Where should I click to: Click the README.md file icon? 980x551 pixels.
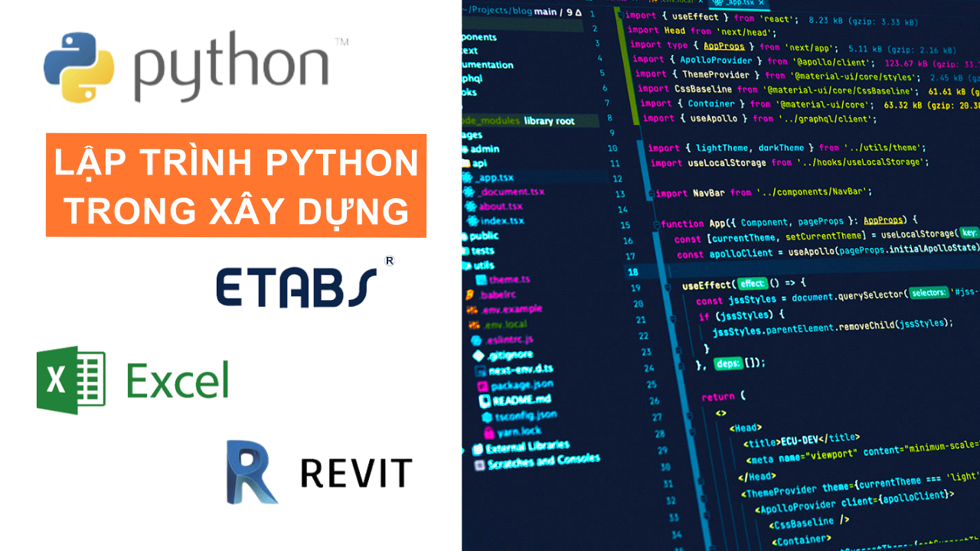tap(484, 401)
